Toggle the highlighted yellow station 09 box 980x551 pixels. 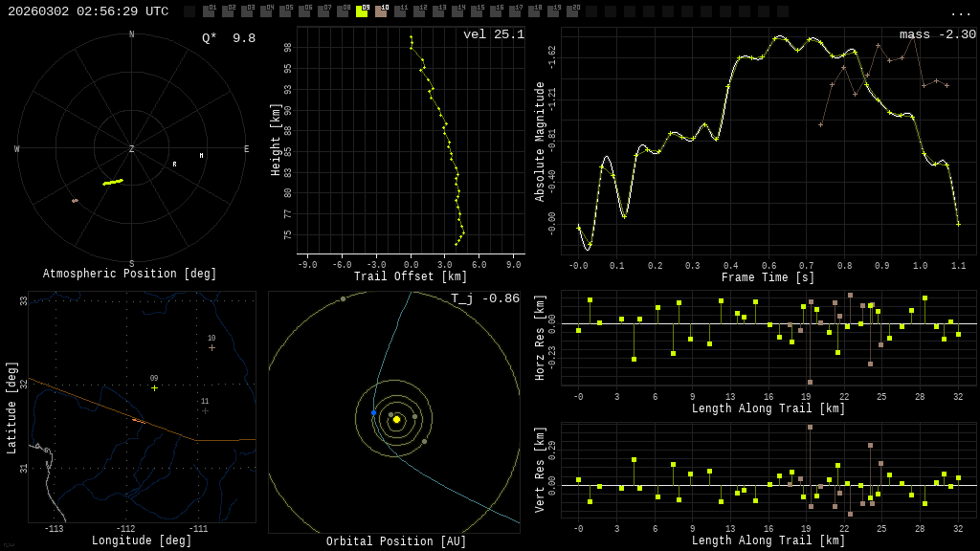[362, 11]
